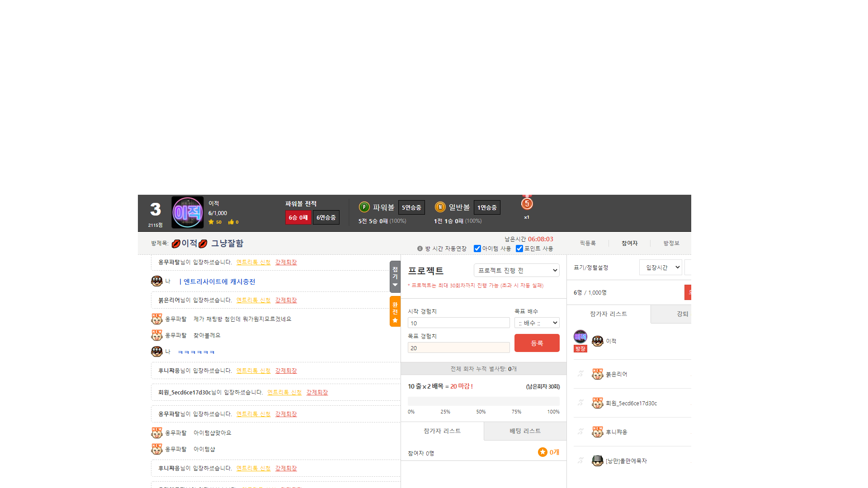The height and width of the screenshot is (488, 868).
Task: Switch to the 참여자 tab
Action: [629, 243]
